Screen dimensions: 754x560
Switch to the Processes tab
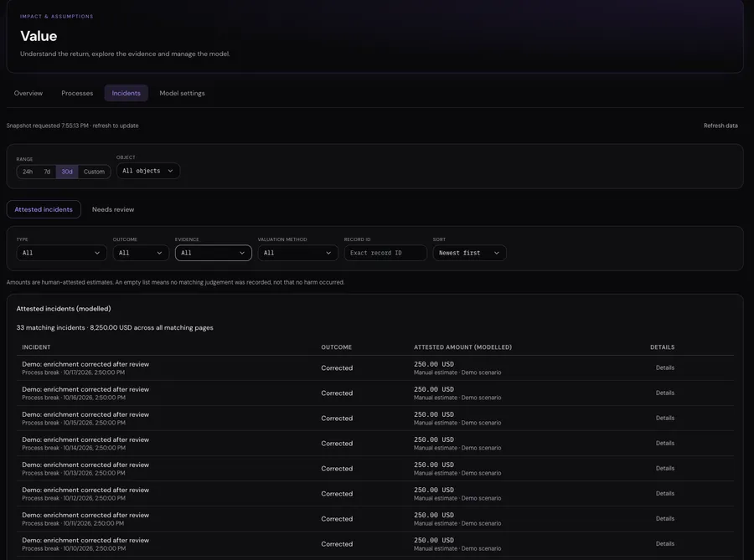[77, 93]
